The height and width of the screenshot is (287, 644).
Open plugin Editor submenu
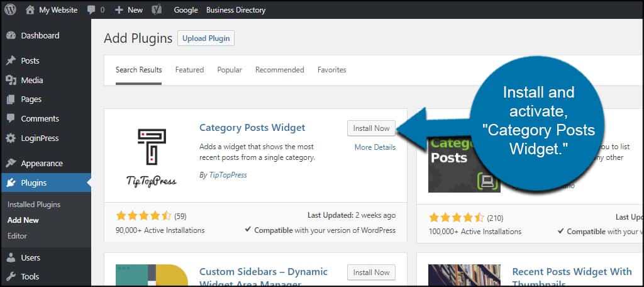17,235
